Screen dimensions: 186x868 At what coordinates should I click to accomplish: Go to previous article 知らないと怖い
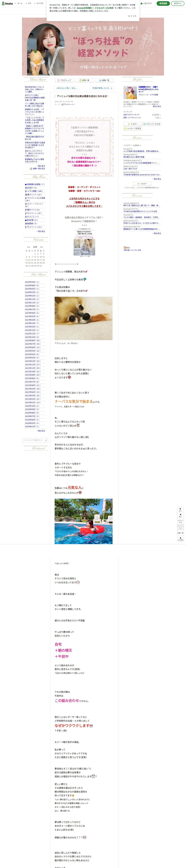[x=67, y=88]
